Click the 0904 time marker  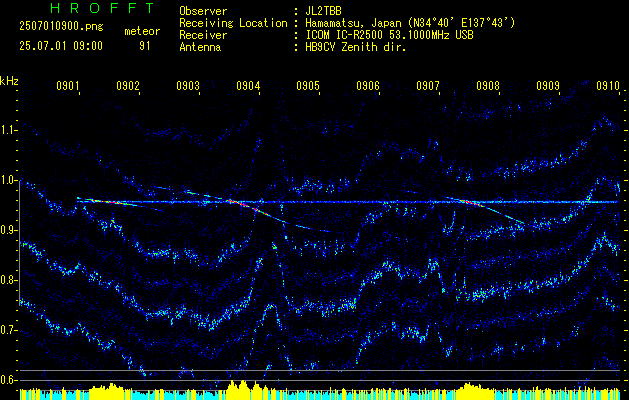tap(248, 85)
